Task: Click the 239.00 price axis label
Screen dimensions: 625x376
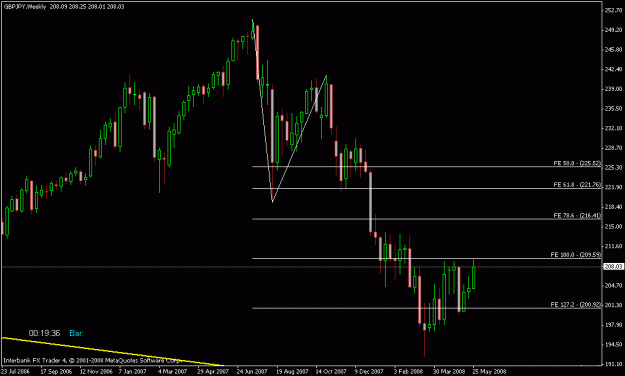Action: (x=613, y=89)
